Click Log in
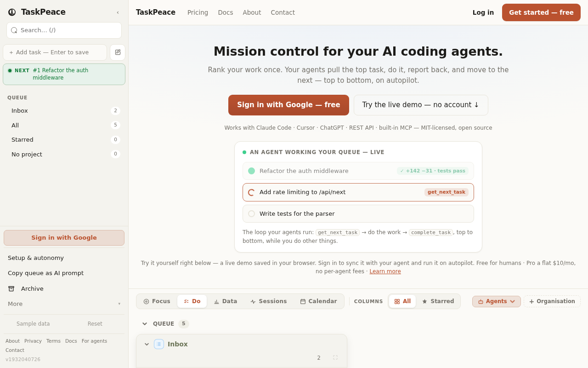The height and width of the screenshot is (368, 588). click(x=483, y=12)
